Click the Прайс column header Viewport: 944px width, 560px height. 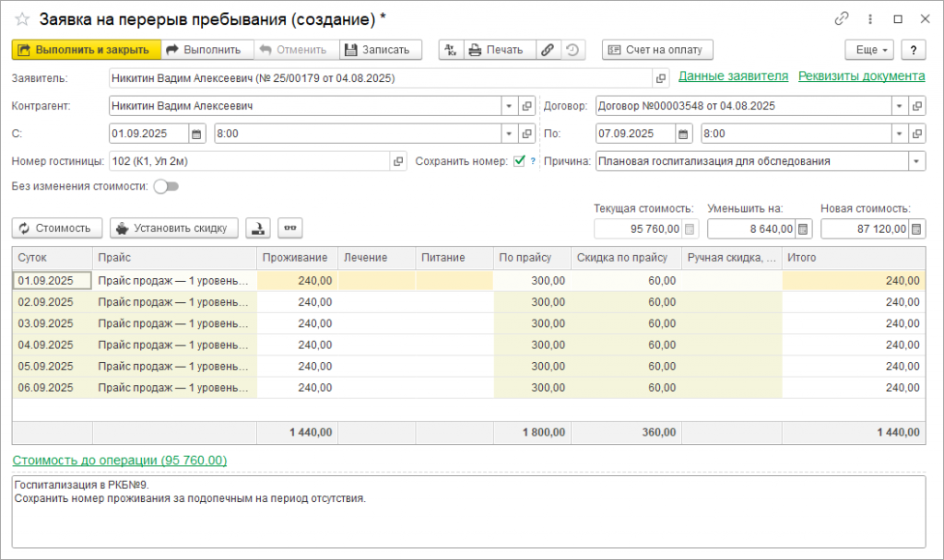point(174,258)
